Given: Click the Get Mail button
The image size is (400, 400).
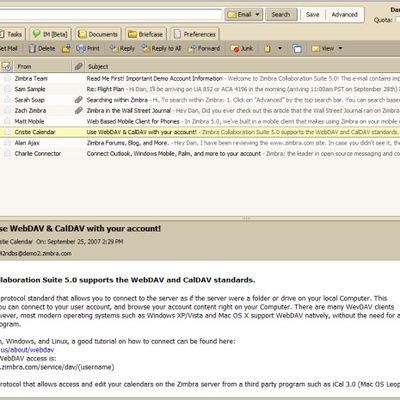Looking at the screenshot, I should 9,49.
